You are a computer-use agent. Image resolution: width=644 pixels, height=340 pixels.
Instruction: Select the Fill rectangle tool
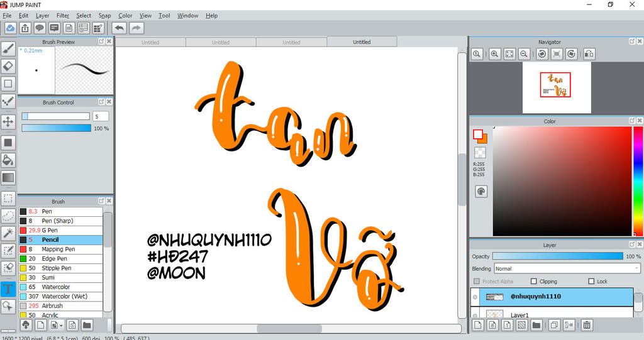click(x=8, y=143)
